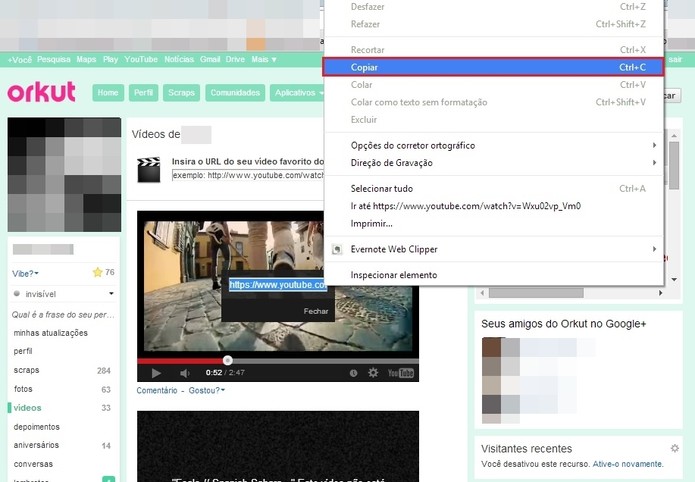This screenshot has width=695, height=482.
Task: Open video settings via the gear icon
Action: click(373, 372)
